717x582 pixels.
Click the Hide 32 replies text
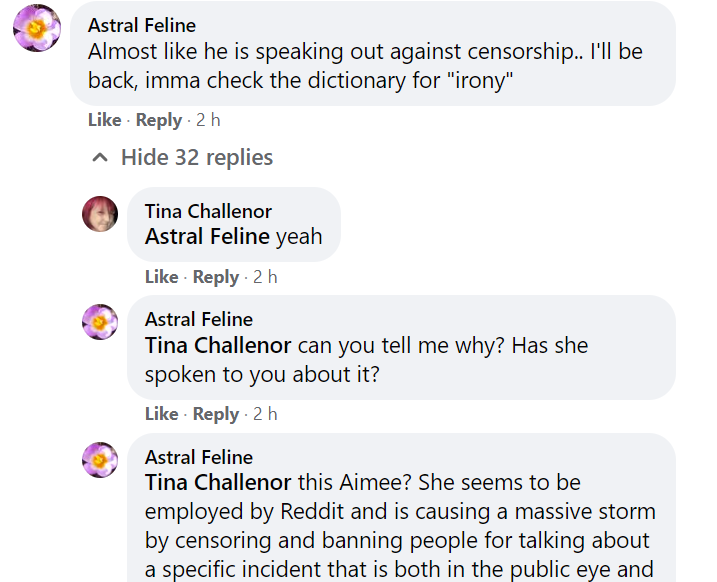(197, 158)
